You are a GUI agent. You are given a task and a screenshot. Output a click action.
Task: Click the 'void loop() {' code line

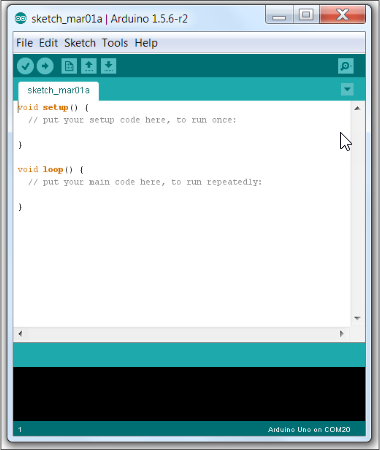(x=51, y=169)
